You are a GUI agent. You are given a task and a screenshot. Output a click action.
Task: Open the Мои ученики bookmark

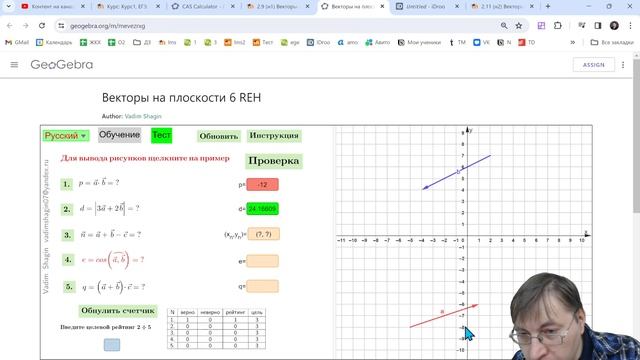(419, 42)
